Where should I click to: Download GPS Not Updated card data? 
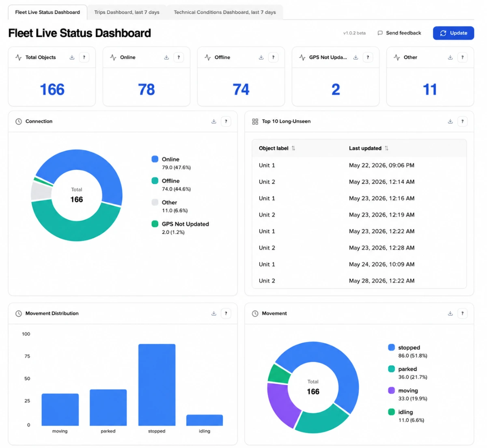(356, 58)
